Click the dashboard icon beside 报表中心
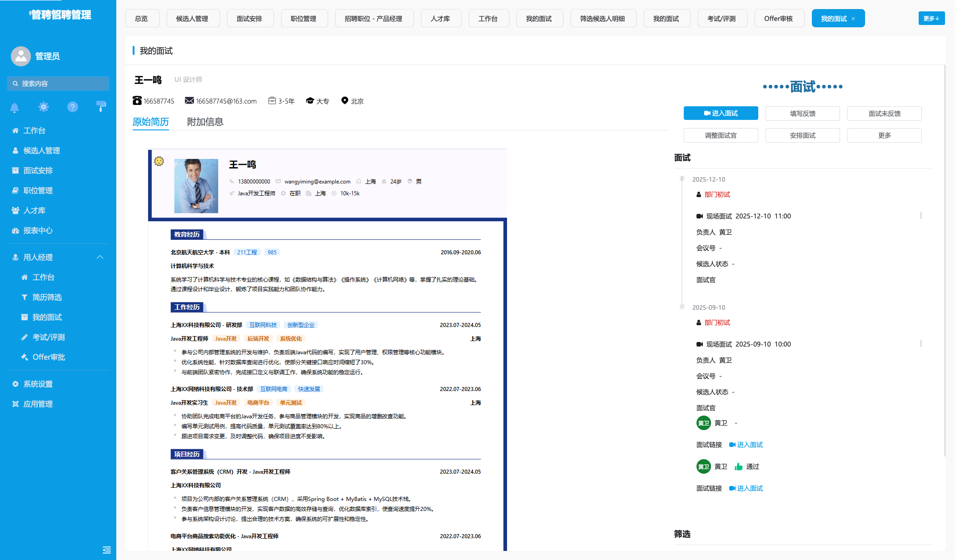The height and width of the screenshot is (560, 955). click(x=15, y=231)
